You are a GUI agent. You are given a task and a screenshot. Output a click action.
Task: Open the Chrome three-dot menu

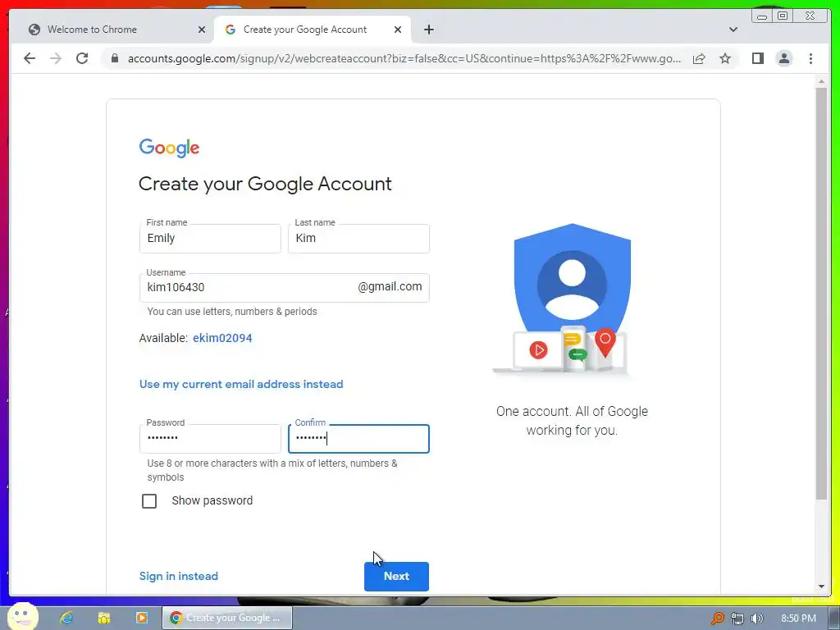pos(810,58)
